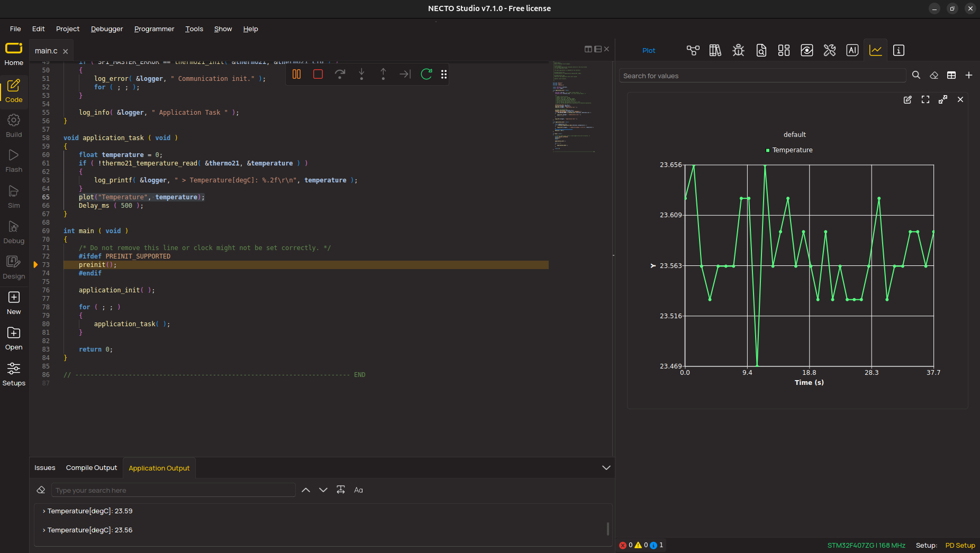
Task: Clear plot values with the eraser icon
Action: 934,76
